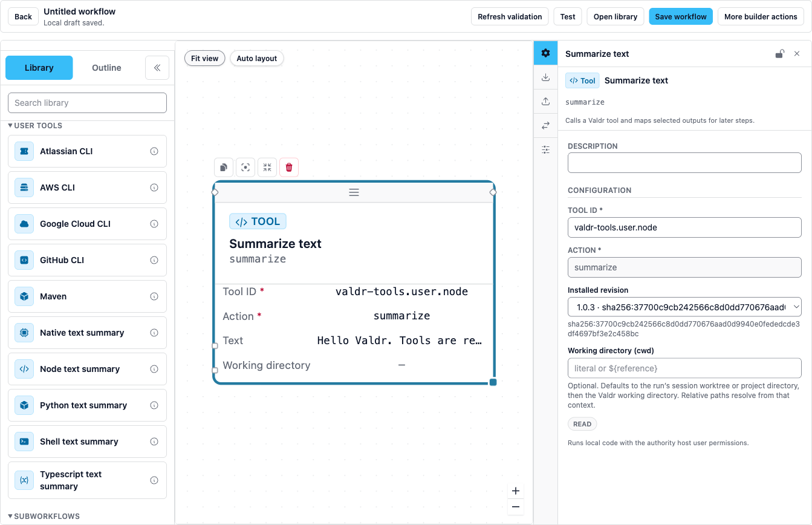Viewport: 812px width, 525px height.
Task: Click Fit view on the canvas
Action: point(205,59)
